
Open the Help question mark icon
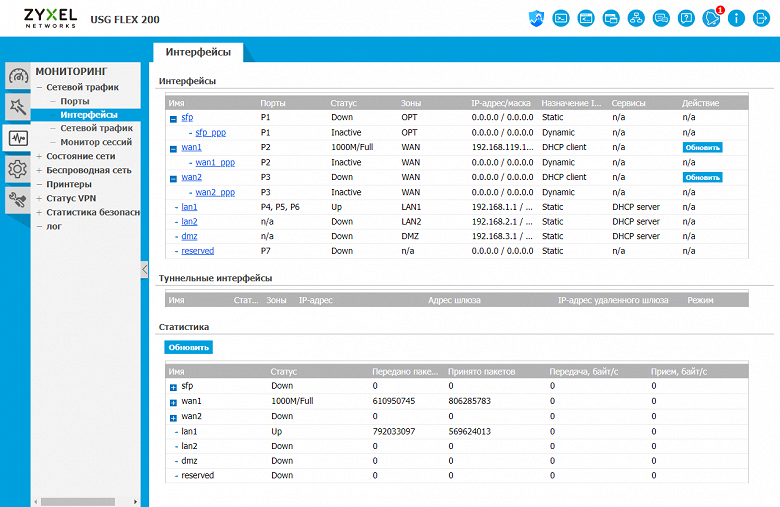(686, 18)
